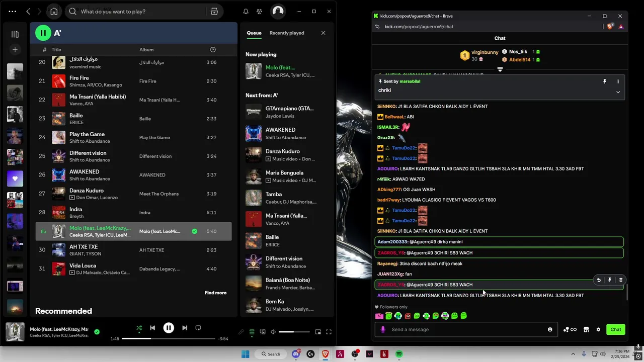Reply to highlighted ZAGROS_YS message
Screen dimensions: 644x362
(x=598, y=280)
